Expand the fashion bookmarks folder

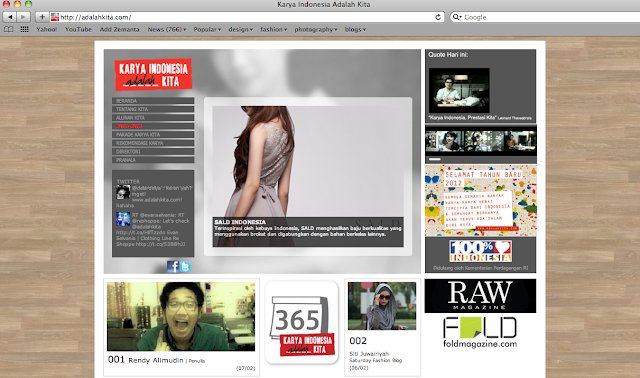click(273, 29)
